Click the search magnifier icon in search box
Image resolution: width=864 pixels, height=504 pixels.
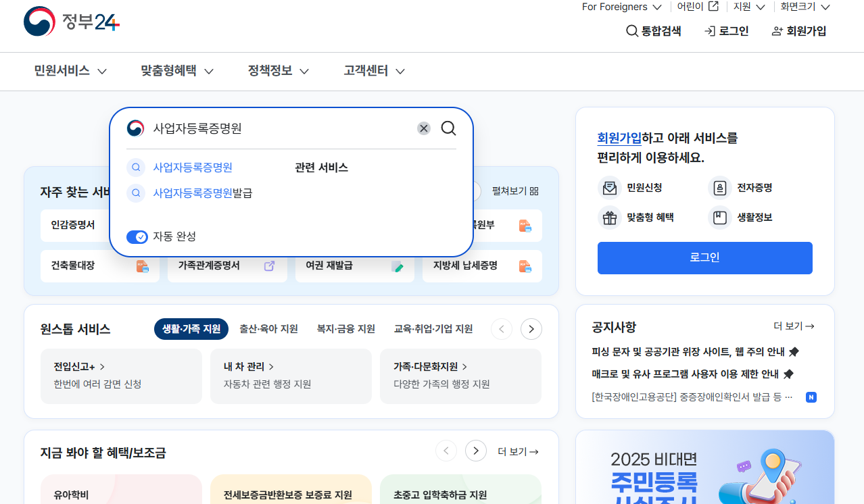[x=449, y=128]
